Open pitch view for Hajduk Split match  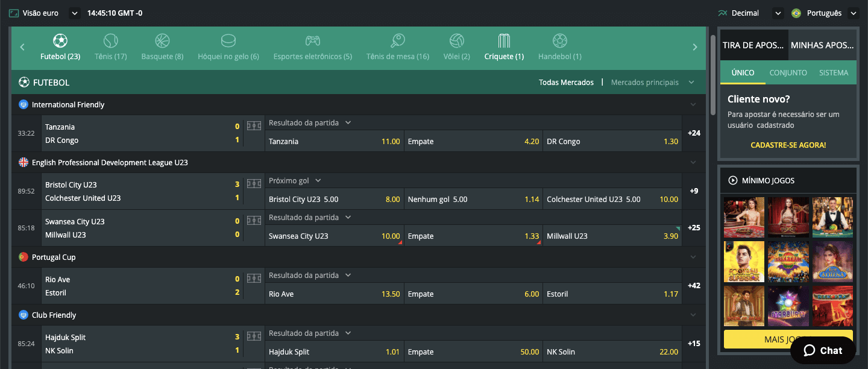[254, 336]
